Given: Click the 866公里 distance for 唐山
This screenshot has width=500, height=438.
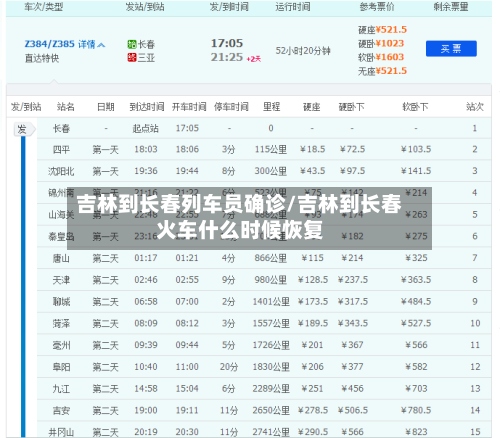Looking at the screenshot, I should 271,258.
